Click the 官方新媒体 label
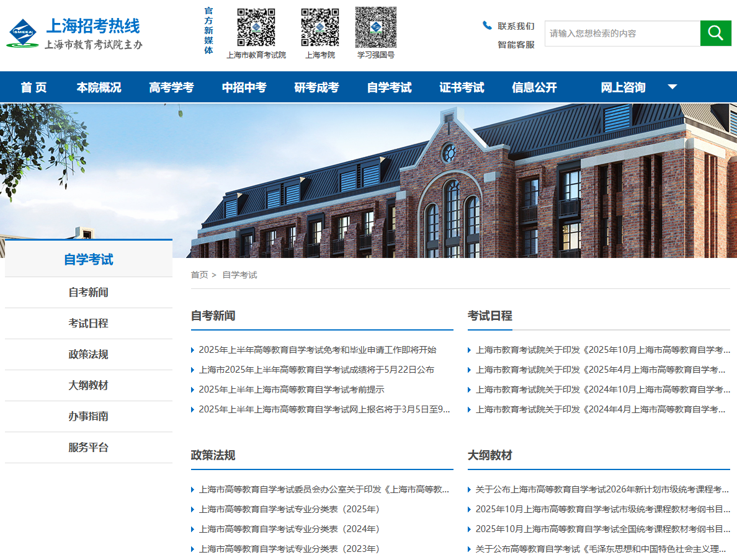The width and height of the screenshot is (737, 560). pos(208,30)
